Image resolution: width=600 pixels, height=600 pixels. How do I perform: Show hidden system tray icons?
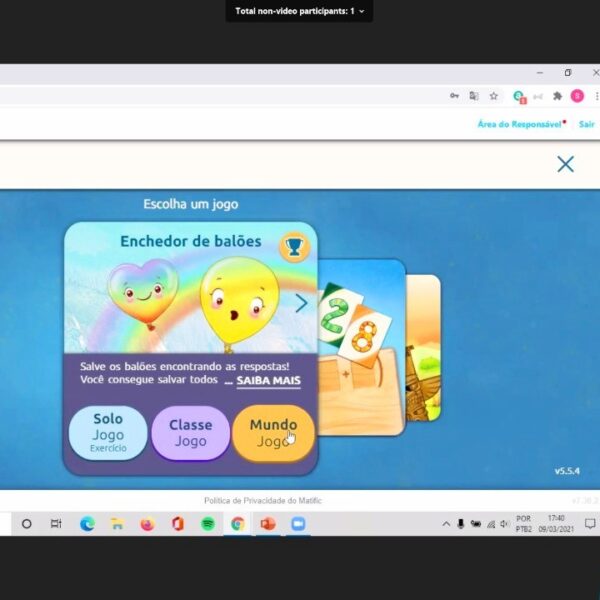[x=446, y=523]
